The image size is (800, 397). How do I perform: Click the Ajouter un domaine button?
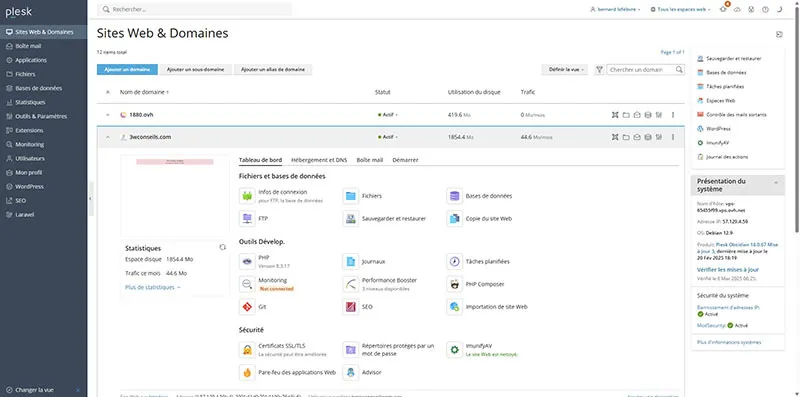(127, 69)
